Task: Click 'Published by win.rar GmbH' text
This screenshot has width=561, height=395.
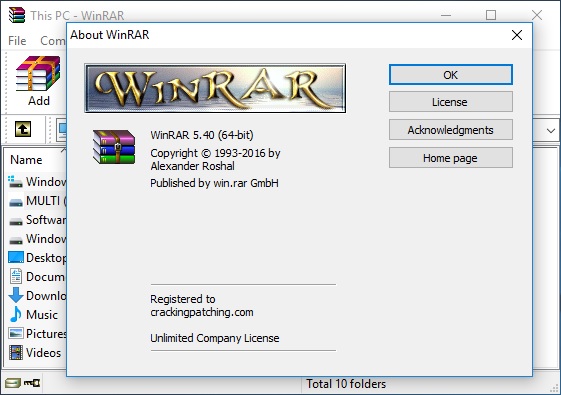Action: [x=214, y=183]
